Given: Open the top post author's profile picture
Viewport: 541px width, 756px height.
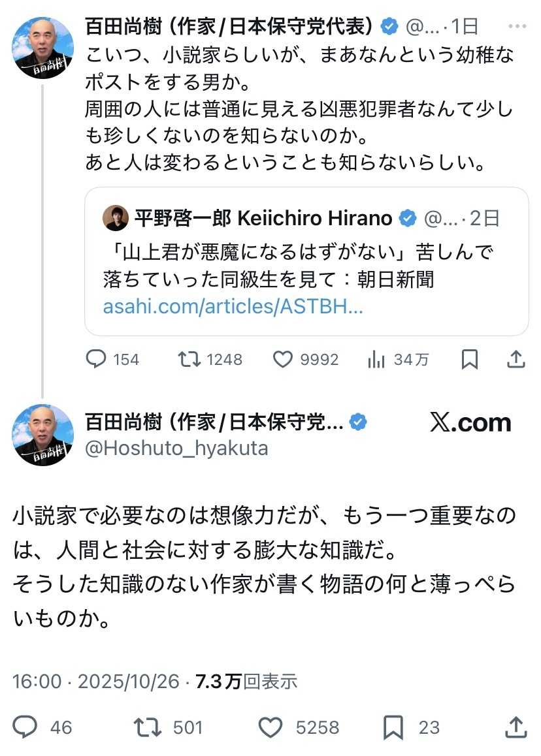Looking at the screenshot, I should point(44,48).
